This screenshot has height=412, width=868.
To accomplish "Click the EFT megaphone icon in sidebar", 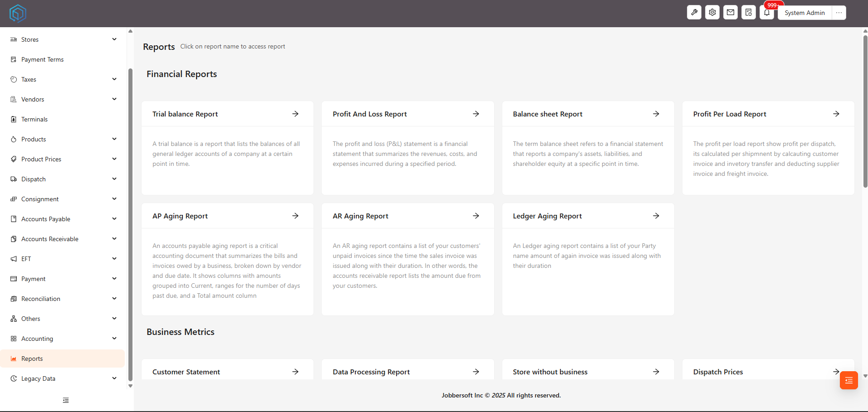I will coord(14,259).
